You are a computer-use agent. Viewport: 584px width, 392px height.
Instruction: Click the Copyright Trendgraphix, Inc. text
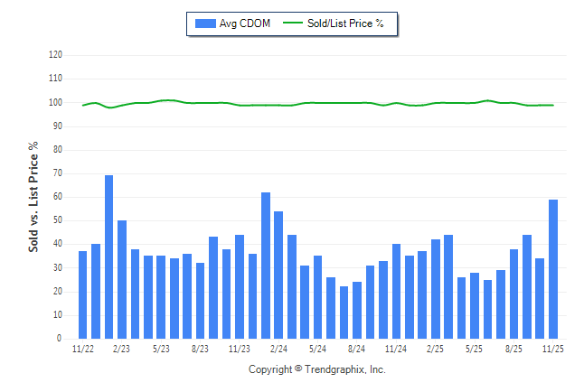[316, 369]
